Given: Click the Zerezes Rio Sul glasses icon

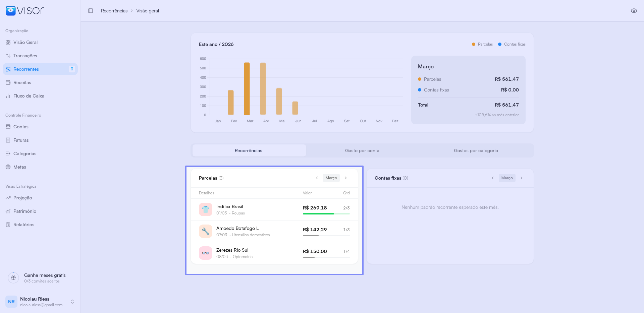Looking at the screenshot, I should (x=206, y=253).
